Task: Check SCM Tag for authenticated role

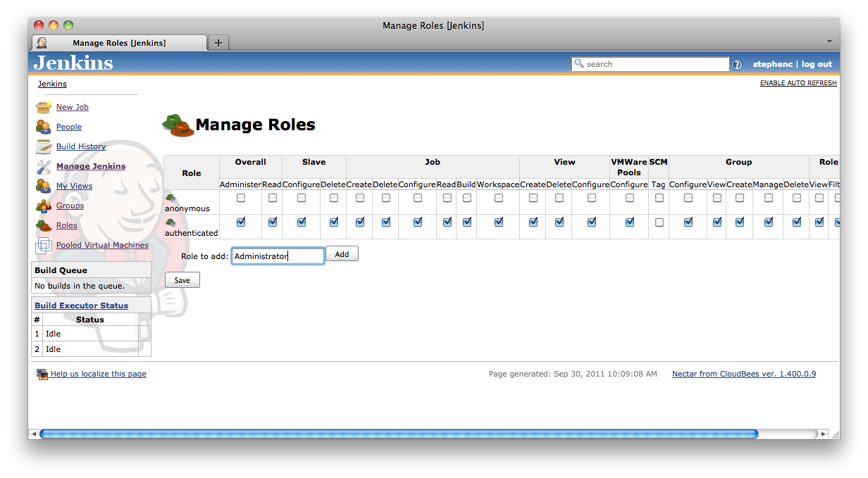Action: point(659,222)
